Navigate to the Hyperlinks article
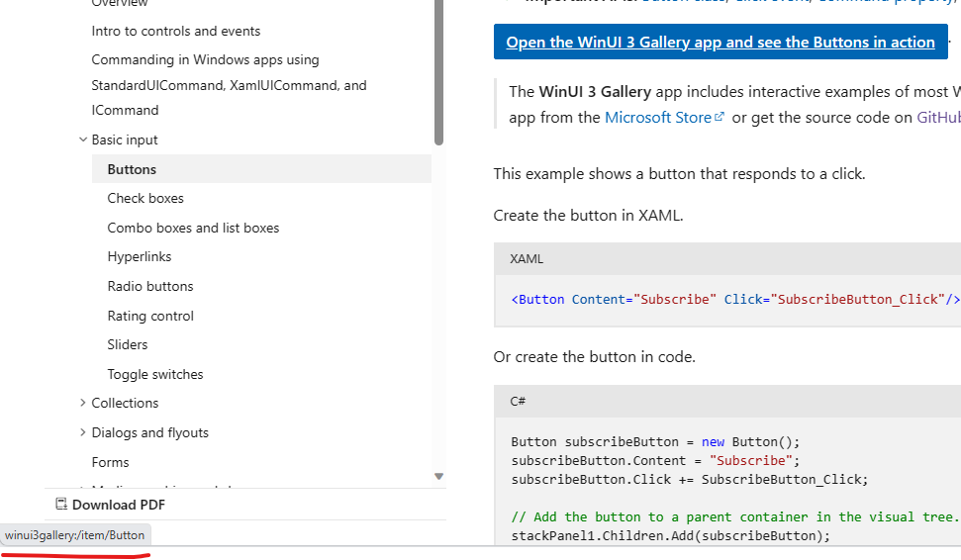 point(140,256)
